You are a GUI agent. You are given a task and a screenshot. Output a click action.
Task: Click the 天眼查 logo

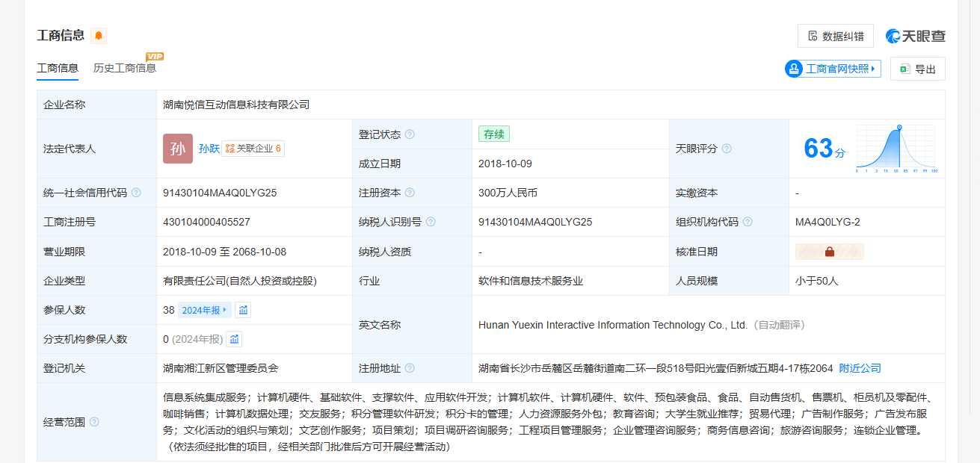tap(915, 36)
